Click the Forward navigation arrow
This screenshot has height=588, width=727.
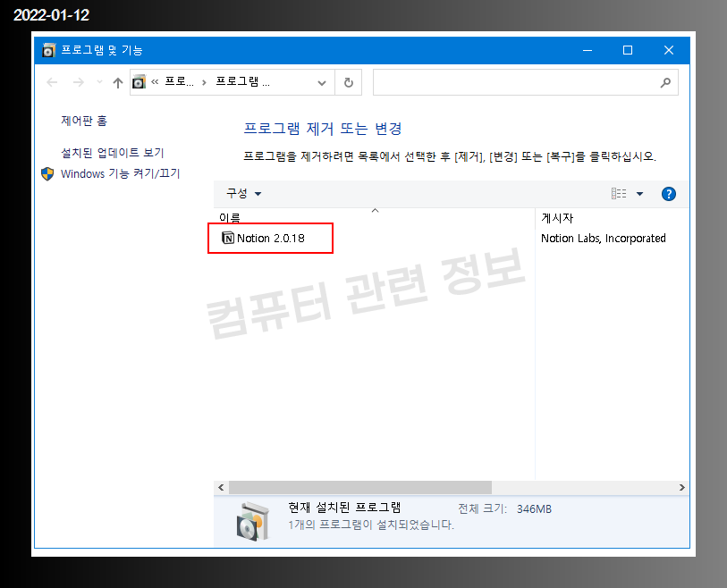[x=79, y=82]
